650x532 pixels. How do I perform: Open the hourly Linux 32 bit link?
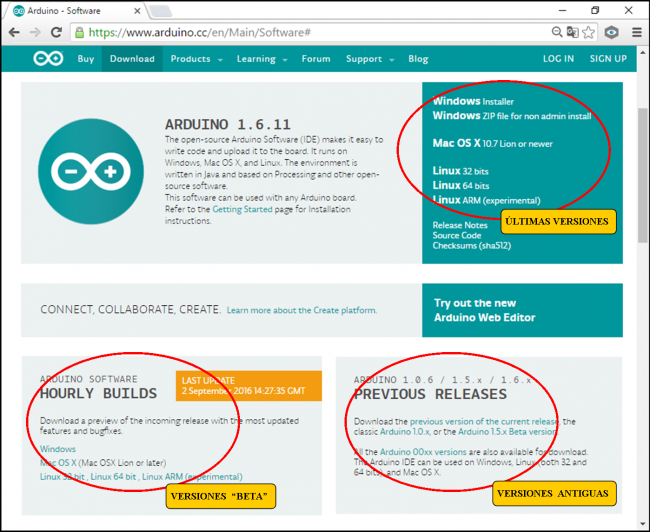(x=62, y=477)
